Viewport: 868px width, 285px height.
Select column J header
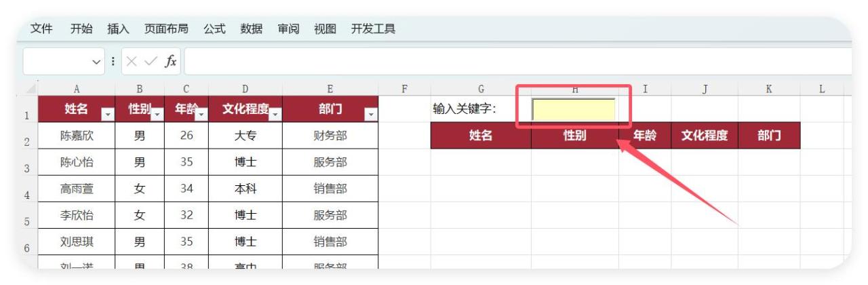(705, 89)
